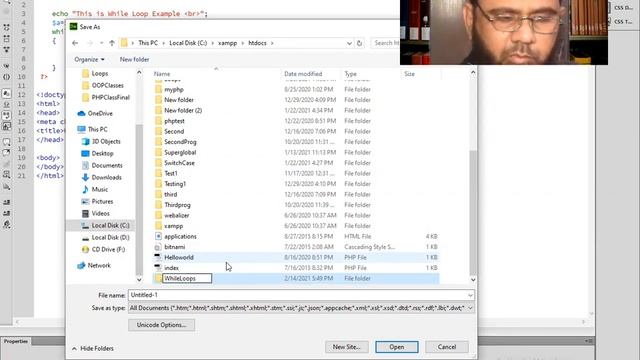Viewport: 640px width, 360px height.
Task: Open OneDrive in navigation pane
Action: (100, 113)
